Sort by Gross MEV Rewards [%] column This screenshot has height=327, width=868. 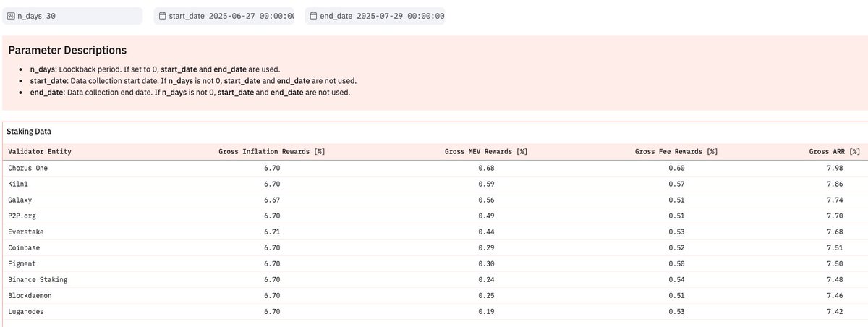click(486, 152)
